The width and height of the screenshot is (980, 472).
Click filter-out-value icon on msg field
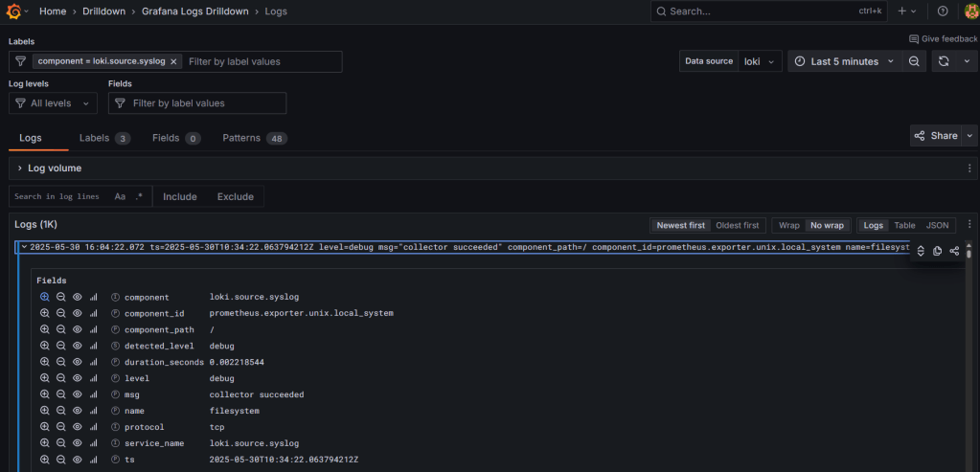pyautogui.click(x=60, y=394)
